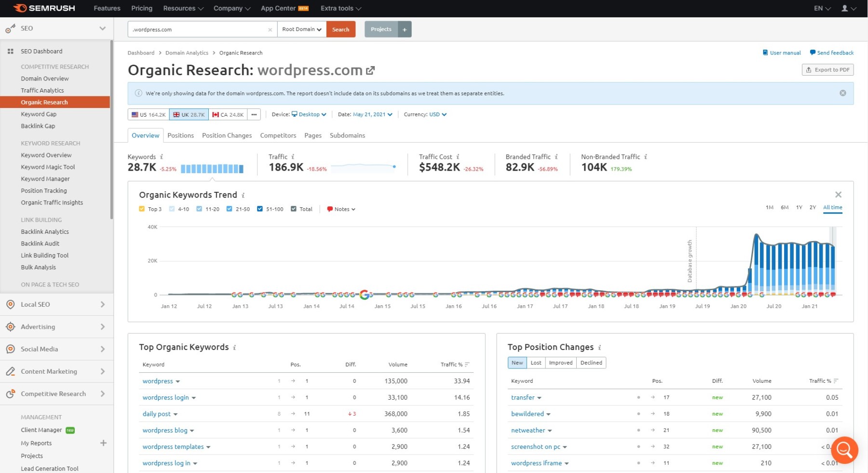
Task: Expand the Local SEO section
Action: click(102, 304)
